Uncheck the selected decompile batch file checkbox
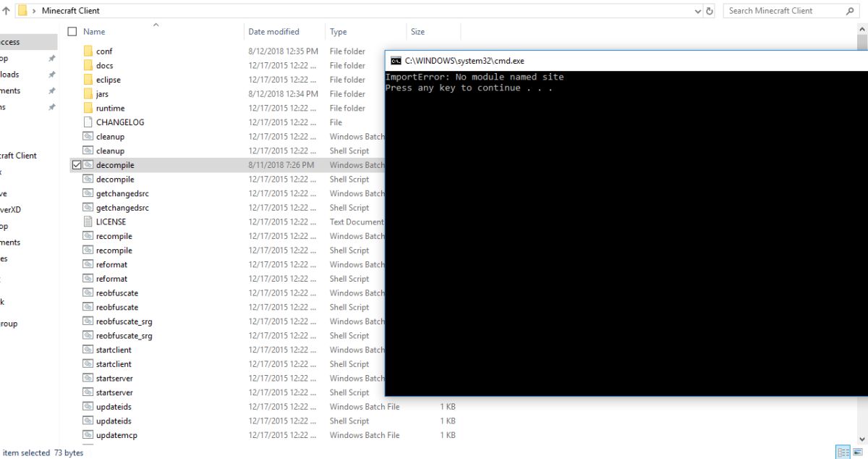868x459 pixels. pos(77,165)
